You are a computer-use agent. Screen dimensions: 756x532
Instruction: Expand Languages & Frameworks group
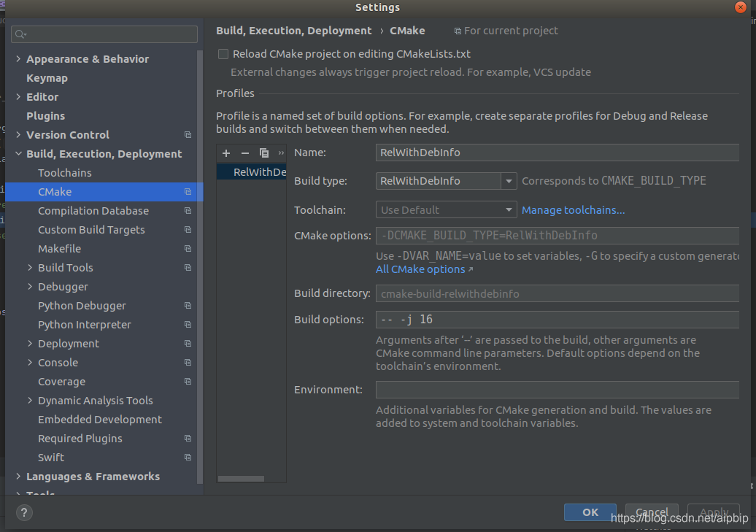[18, 477]
